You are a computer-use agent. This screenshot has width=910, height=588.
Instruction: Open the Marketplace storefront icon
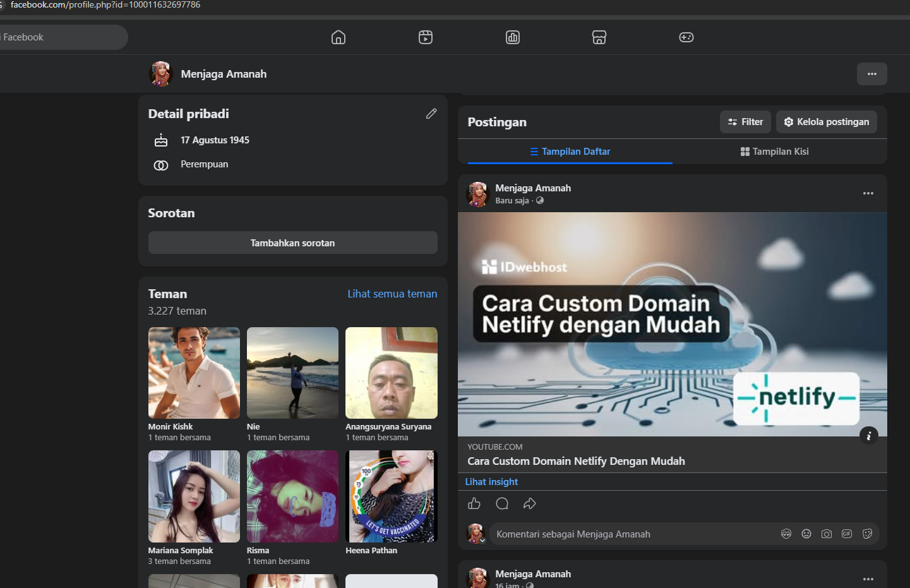[x=599, y=37]
